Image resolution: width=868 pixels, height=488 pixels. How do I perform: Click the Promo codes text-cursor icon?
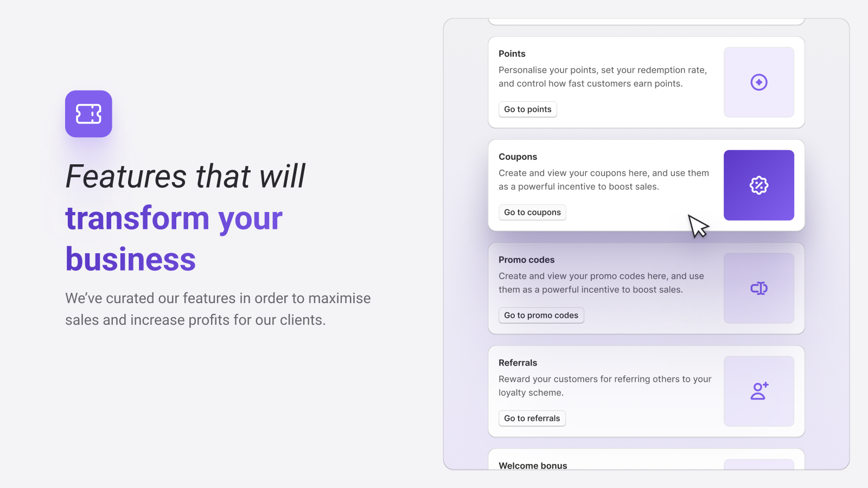(759, 288)
